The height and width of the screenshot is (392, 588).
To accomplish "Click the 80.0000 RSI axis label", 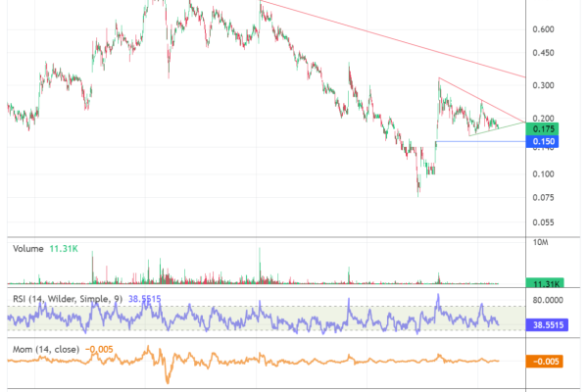I will pyautogui.click(x=550, y=301).
